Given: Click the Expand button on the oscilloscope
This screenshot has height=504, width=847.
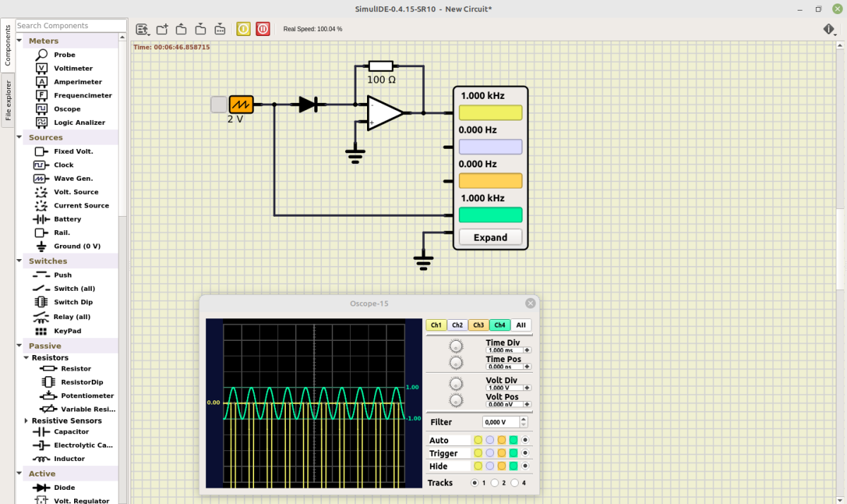Looking at the screenshot, I should click(x=491, y=237).
